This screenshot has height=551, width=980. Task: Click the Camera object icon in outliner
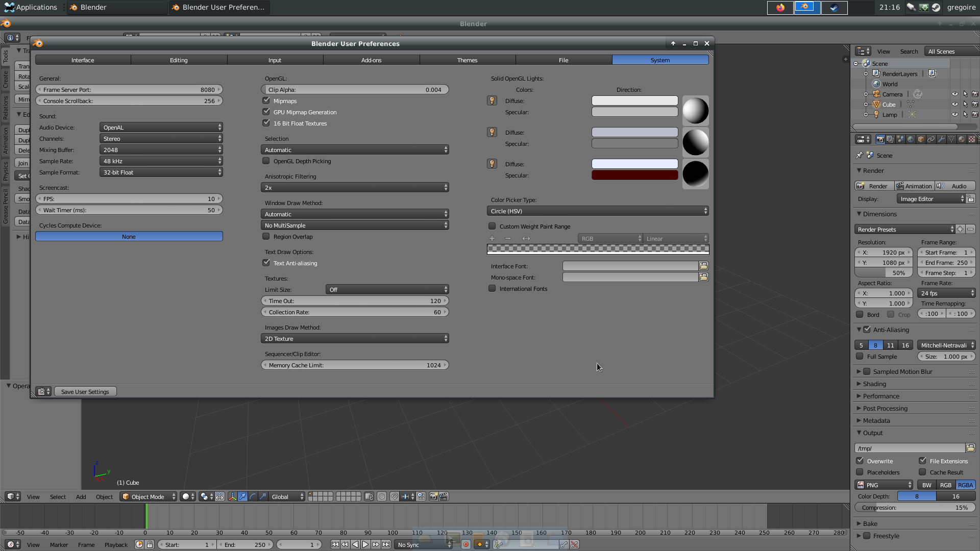(876, 94)
